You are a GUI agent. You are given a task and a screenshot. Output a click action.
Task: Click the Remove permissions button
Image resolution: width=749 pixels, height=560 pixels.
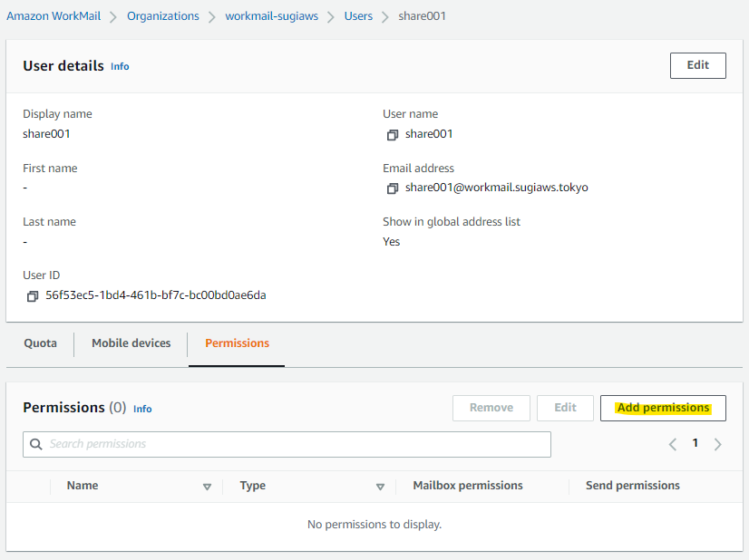pos(491,408)
